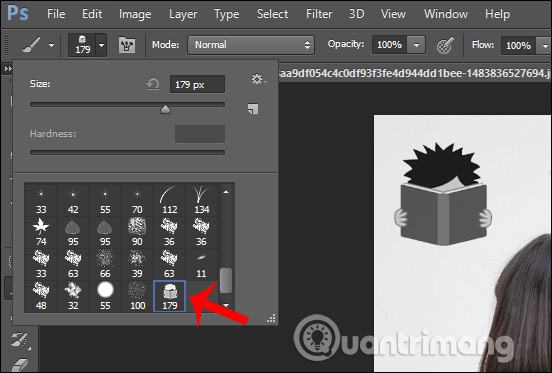Collapse the brush preset picker dropdown arrow
This screenshot has width=552, height=373.
pyautogui.click(x=101, y=45)
